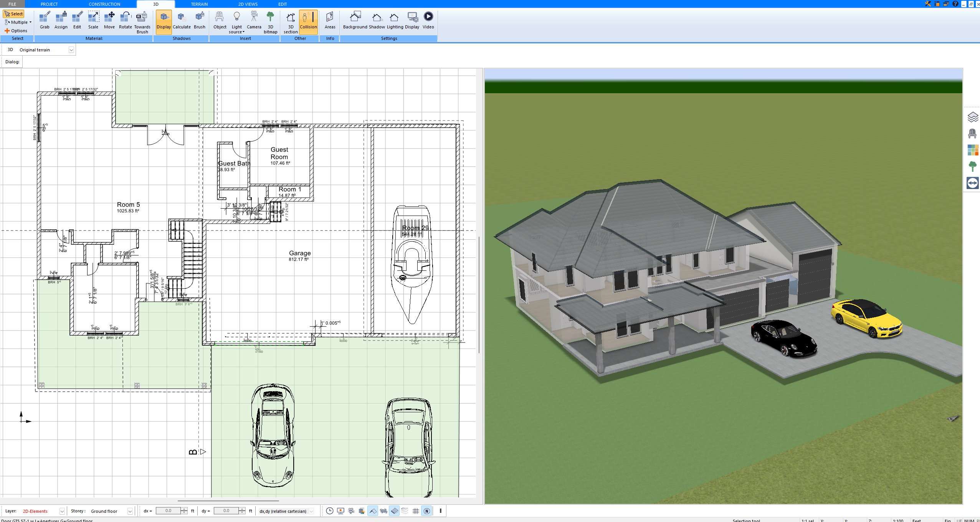This screenshot has width=980, height=522.
Task: Expand the Original terrain dropdown
Action: click(x=71, y=50)
